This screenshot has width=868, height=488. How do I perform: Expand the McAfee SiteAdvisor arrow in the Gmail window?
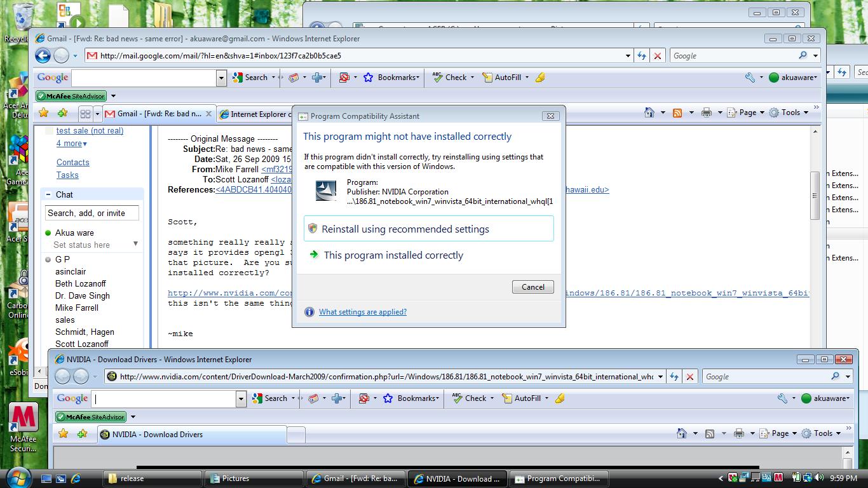point(113,96)
